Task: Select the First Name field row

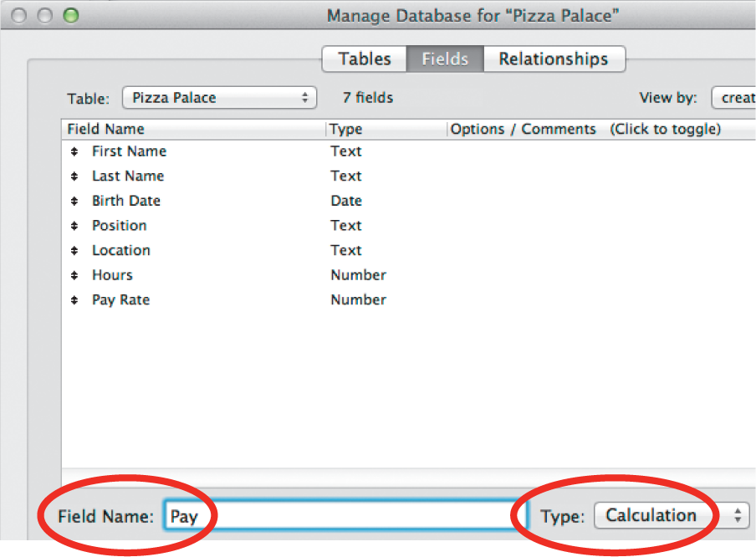Action: coord(409,151)
